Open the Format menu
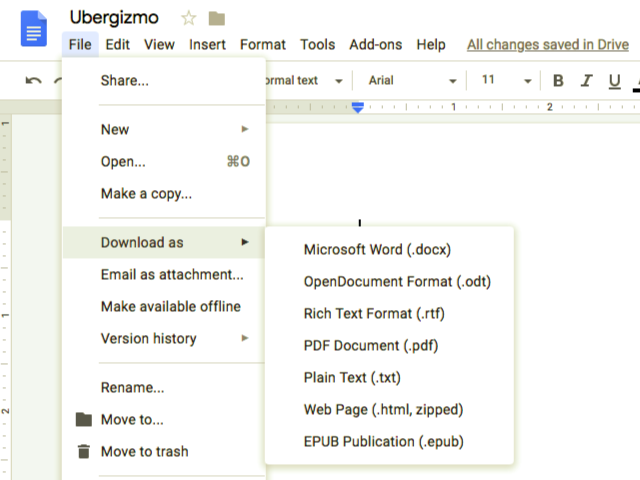This screenshot has height=480, width=640. coord(263,44)
